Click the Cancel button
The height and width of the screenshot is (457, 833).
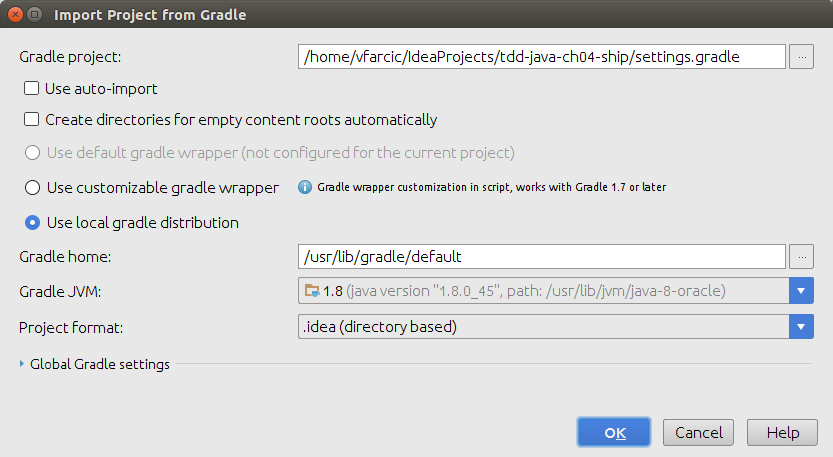click(x=699, y=433)
